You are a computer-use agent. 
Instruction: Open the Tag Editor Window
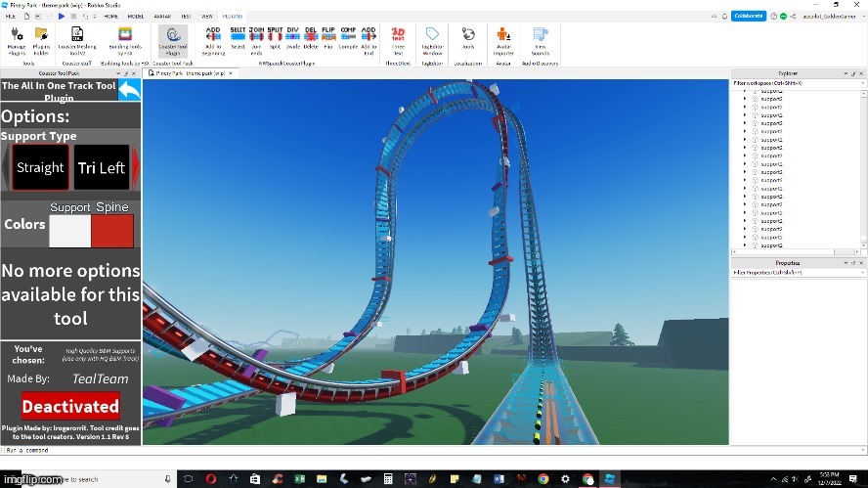tap(432, 41)
